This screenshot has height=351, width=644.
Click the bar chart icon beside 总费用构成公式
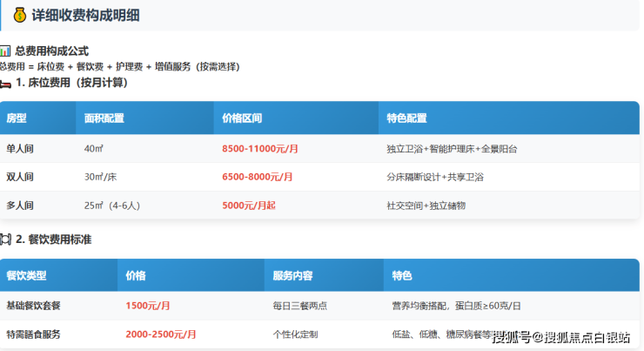[x=5, y=51]
